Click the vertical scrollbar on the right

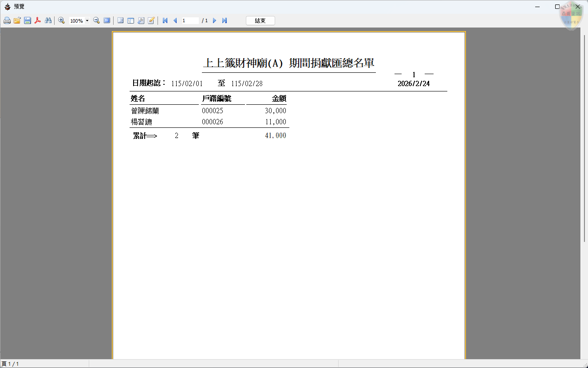tap(584, 133)
